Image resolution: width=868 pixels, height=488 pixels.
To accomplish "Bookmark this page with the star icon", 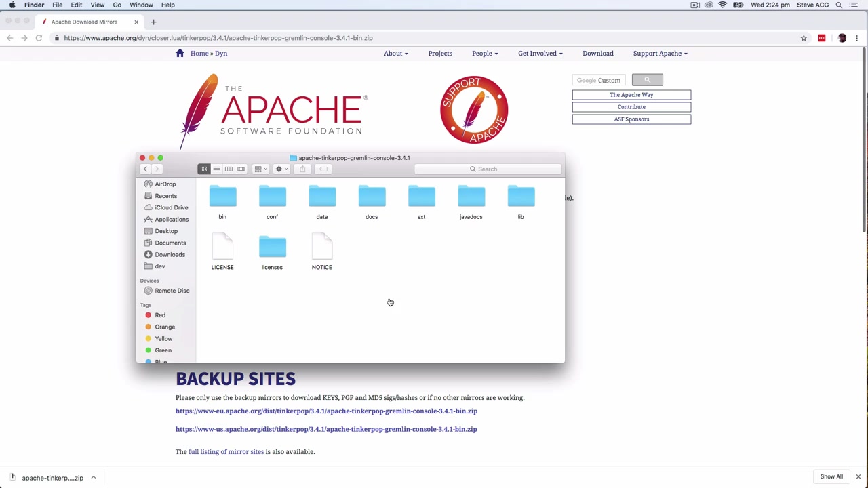I will pyautogui.click(x=804, y=38).
